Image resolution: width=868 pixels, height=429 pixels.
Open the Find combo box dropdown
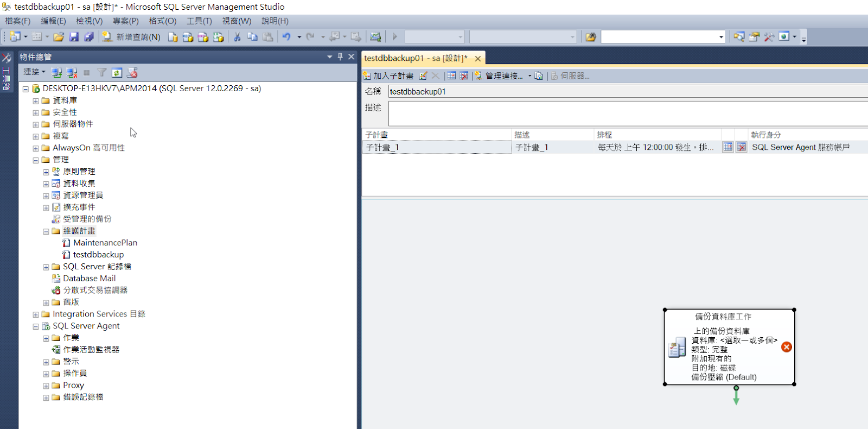pyautogui.click(x=721, y=37)
